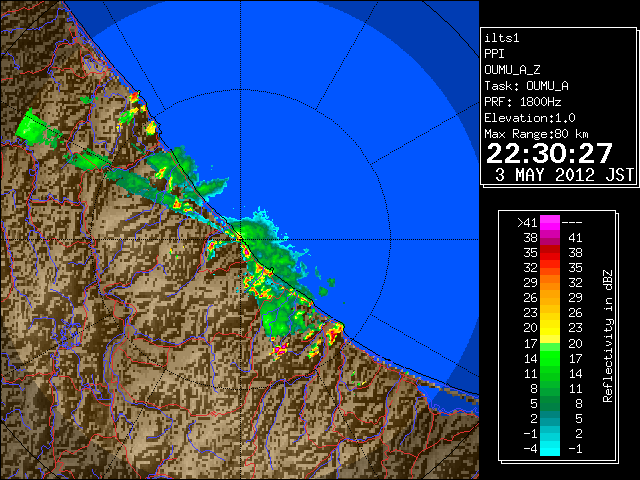Click the 'Reflectivity in dBZ' axis label
The height and width of the screenshot is (480, 640).
point(608,336)
